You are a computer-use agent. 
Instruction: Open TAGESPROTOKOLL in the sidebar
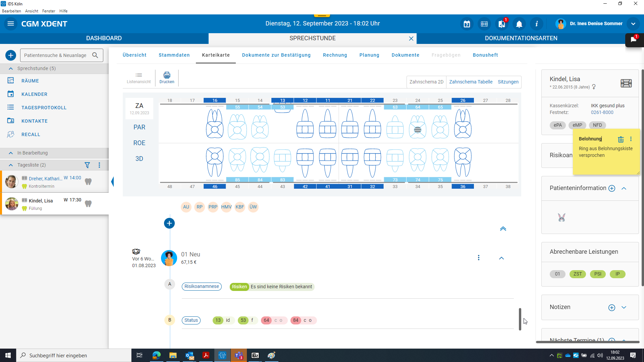[x=44, y=108]
